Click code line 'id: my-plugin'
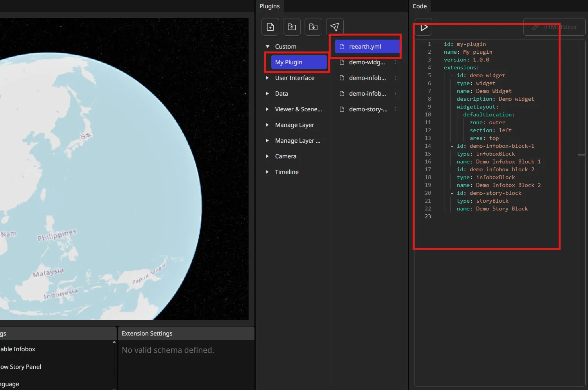This screenshot has width=588, height=390. coord(465,44)
